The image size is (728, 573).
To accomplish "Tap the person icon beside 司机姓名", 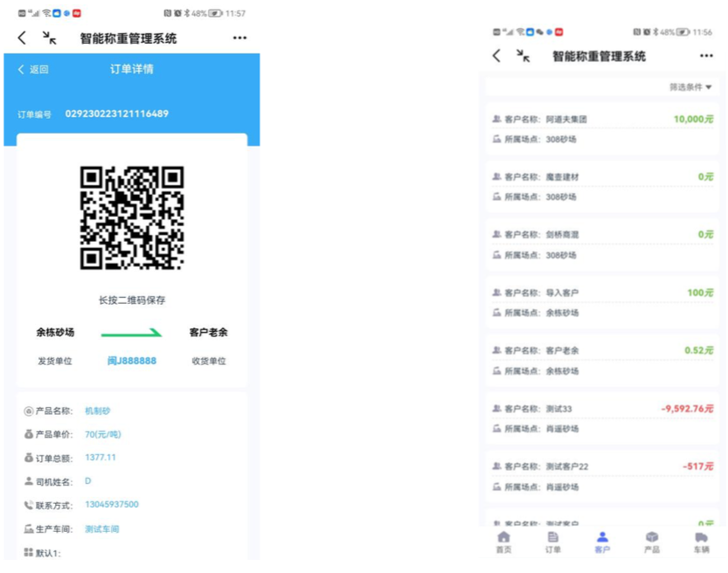I will tap(28, 481).
